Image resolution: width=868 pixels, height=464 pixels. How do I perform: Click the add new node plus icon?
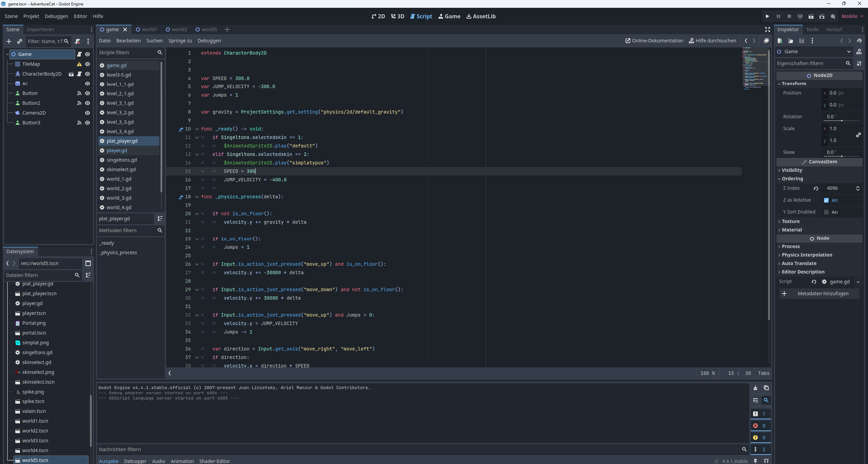point(9,41)
